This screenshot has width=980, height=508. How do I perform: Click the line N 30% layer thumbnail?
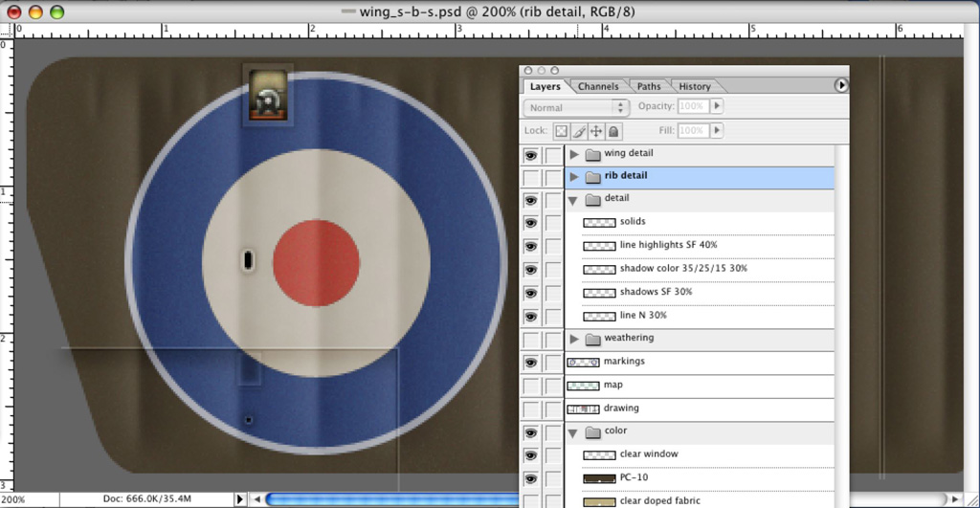[599, 316]
